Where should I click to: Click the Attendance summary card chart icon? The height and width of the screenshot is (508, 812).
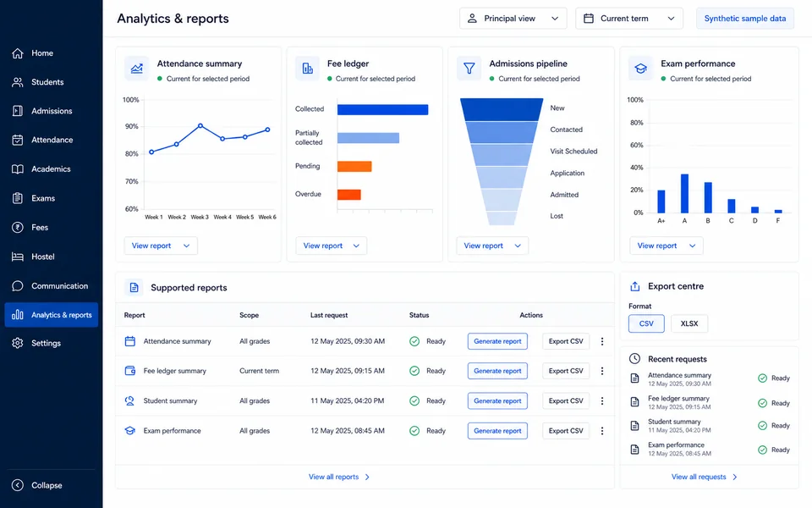(137, 69)
